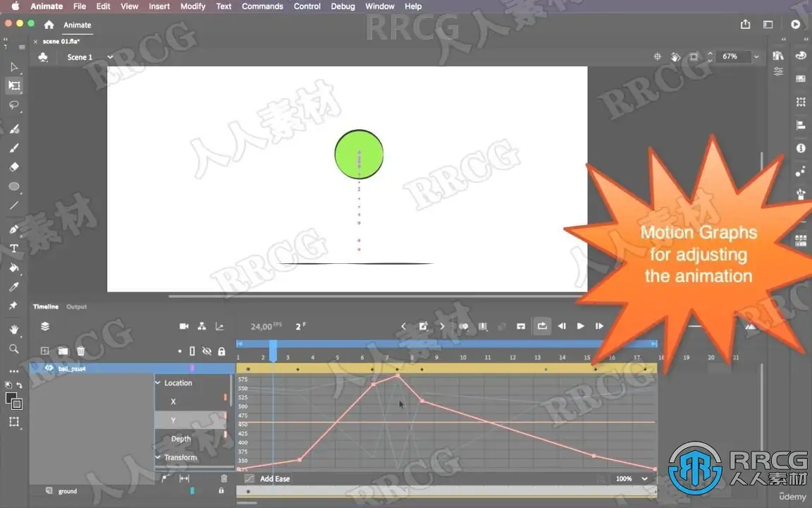Open the Align panel icon

pos(801,125)
